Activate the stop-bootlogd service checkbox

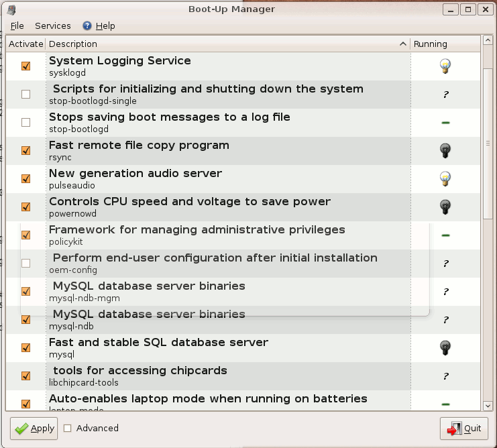pos(25,123)
